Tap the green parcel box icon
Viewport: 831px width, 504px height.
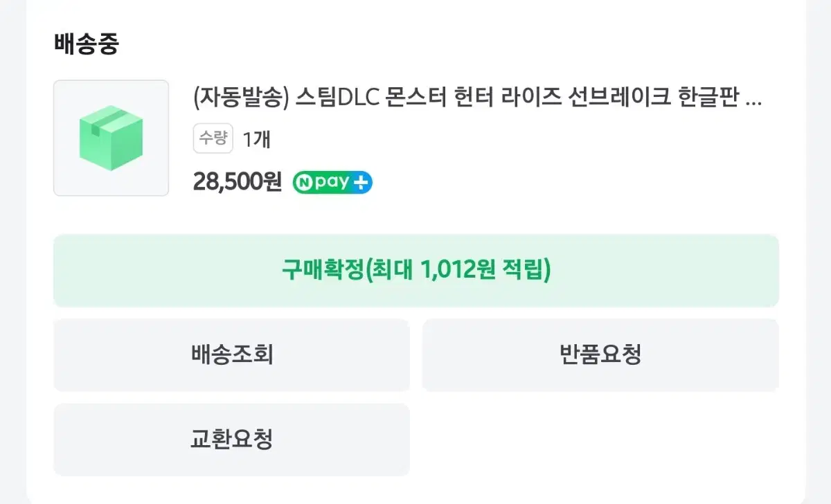(111, 138)
